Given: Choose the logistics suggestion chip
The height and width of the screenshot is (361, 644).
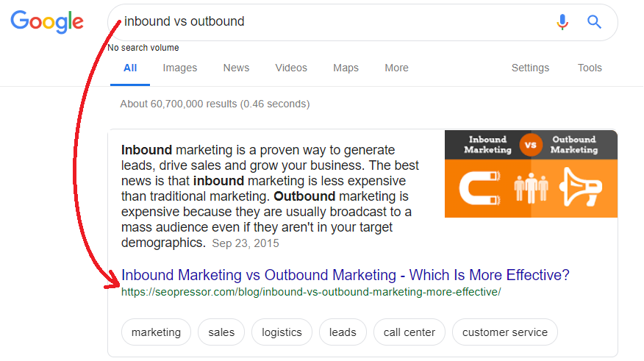Looking at the screenshot, I should [282, 332].
